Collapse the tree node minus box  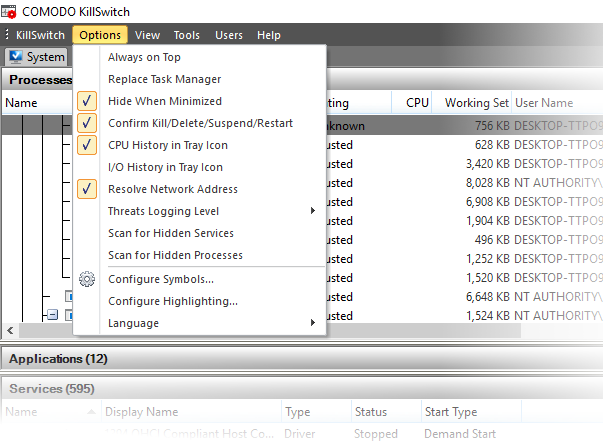coord(53,315)
